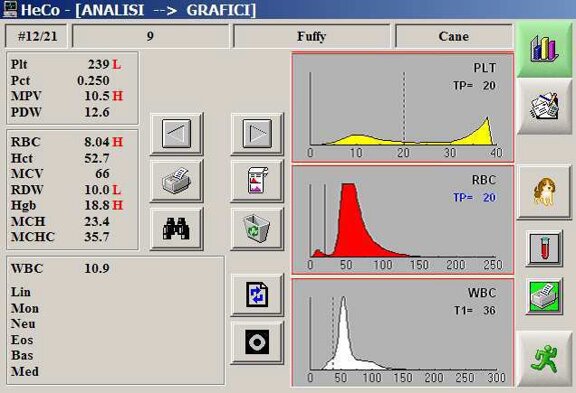This screenshot has height=393, width=576.
Task: Click the green printer icon
Action: click(x=544, y=296)
